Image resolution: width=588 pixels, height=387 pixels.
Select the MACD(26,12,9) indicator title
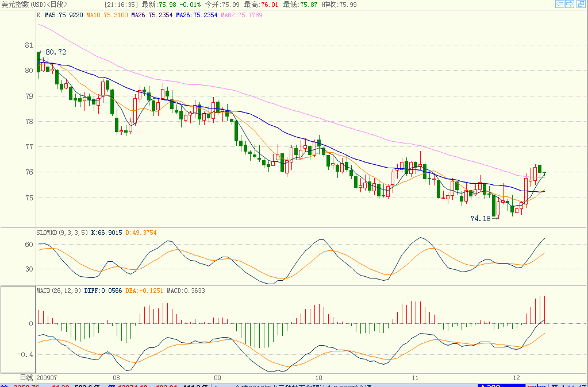point(59,291)
